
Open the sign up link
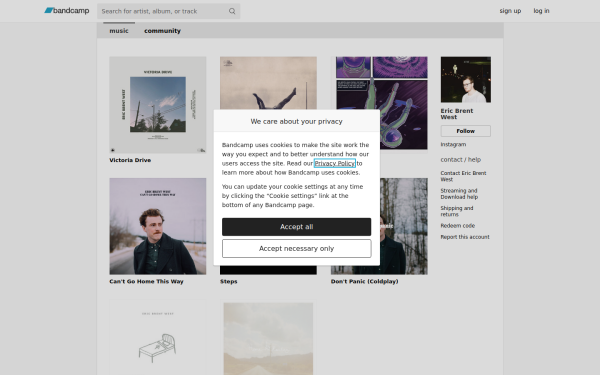tap(510, 11)
